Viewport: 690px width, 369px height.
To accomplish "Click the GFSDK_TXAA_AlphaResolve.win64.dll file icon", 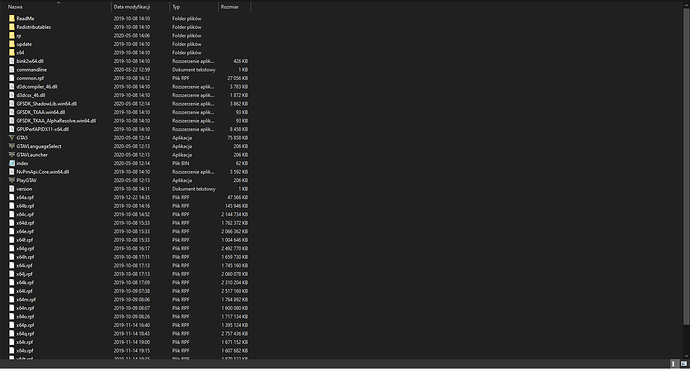I will point(12,121).
